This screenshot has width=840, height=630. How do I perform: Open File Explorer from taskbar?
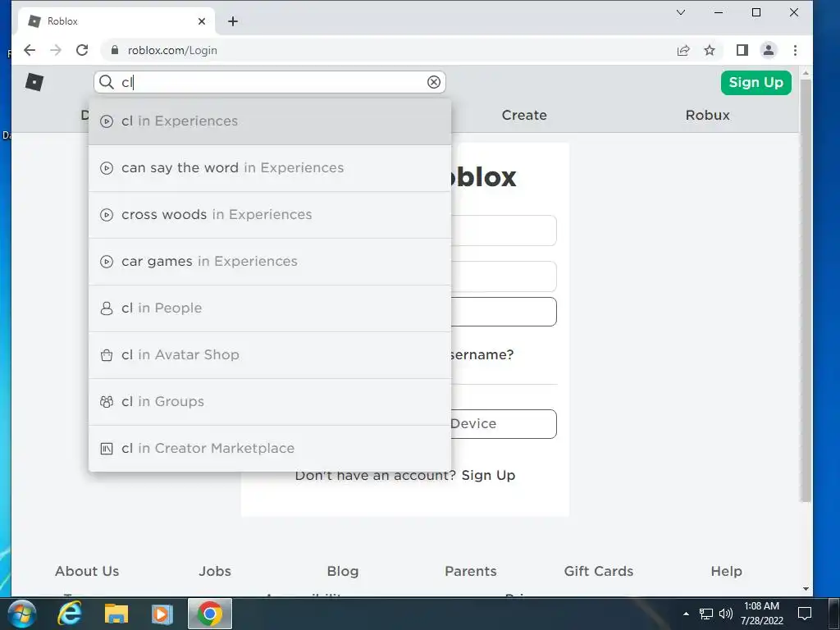pos(116,614)
